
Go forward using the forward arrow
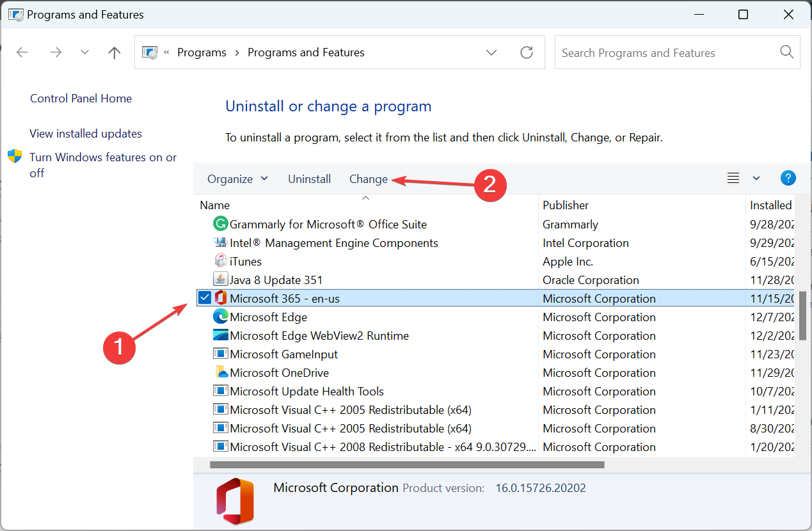[x=56, y=52]
